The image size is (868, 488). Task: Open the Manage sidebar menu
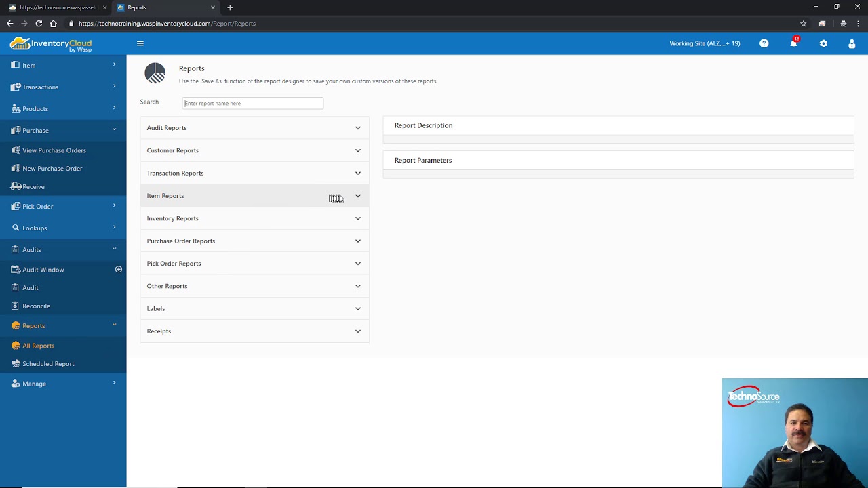63,384
